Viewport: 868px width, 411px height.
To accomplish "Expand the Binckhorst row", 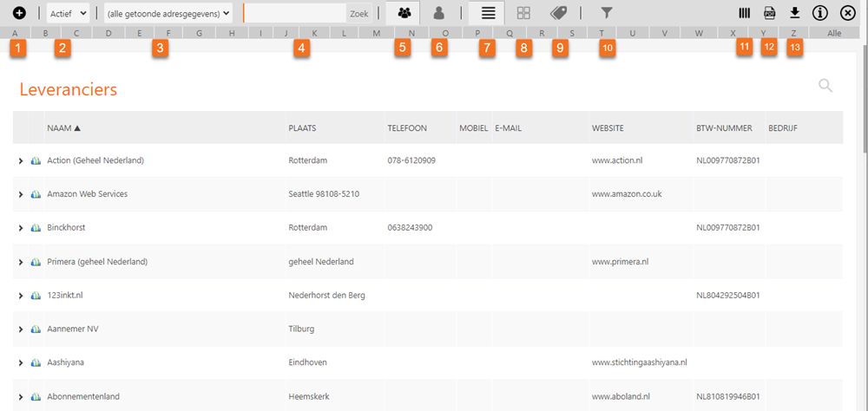I will [21, 228].
